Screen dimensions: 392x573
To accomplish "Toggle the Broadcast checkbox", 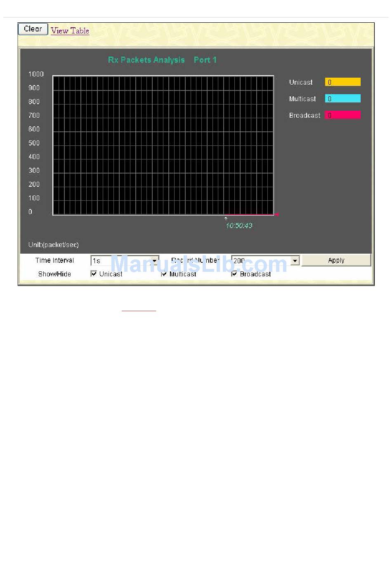I will 234,273.
